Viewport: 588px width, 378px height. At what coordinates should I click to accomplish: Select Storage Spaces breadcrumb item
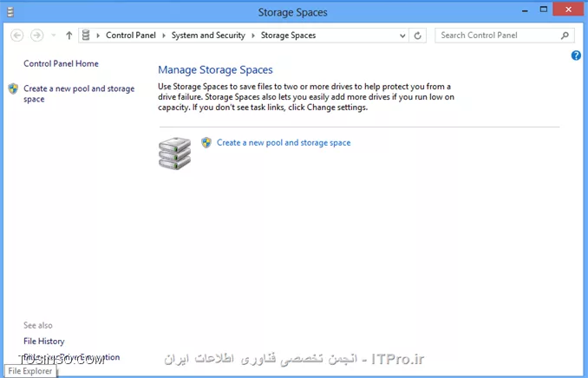click(x=289, y=36)
